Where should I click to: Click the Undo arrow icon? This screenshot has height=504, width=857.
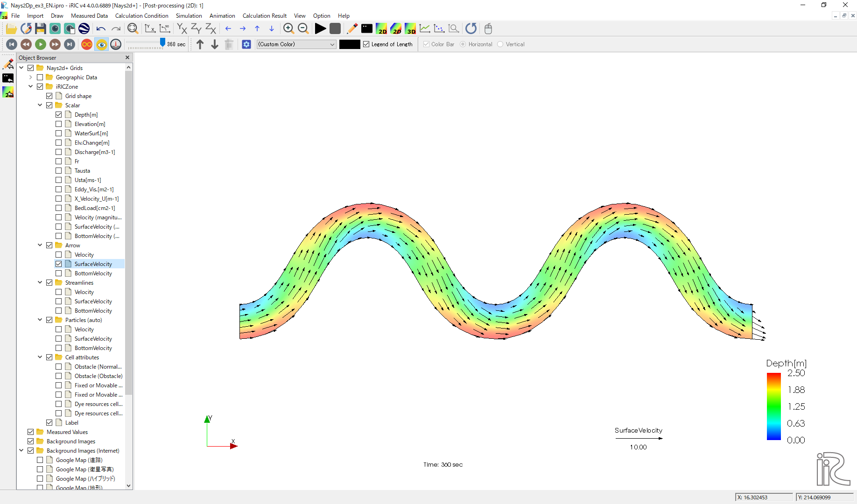click(x=101, y=29)
